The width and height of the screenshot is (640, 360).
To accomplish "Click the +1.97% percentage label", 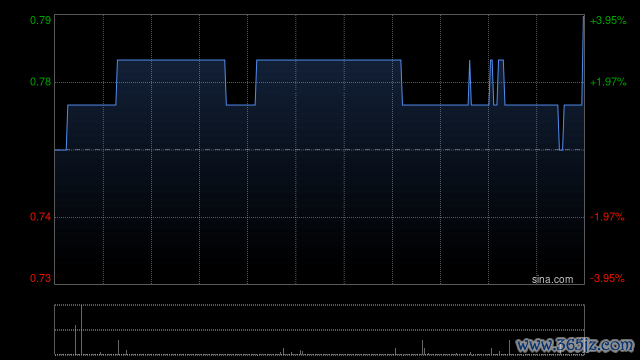I will [x=608, y=82].
